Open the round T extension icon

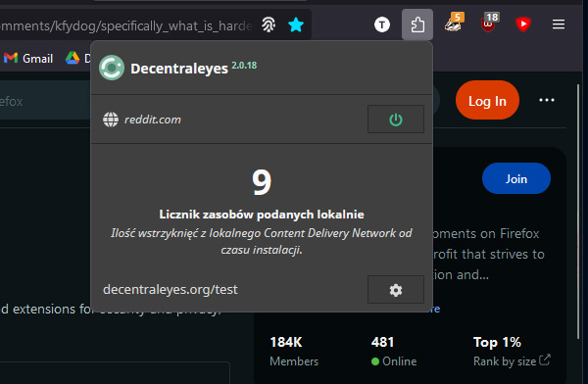(382, 24)
